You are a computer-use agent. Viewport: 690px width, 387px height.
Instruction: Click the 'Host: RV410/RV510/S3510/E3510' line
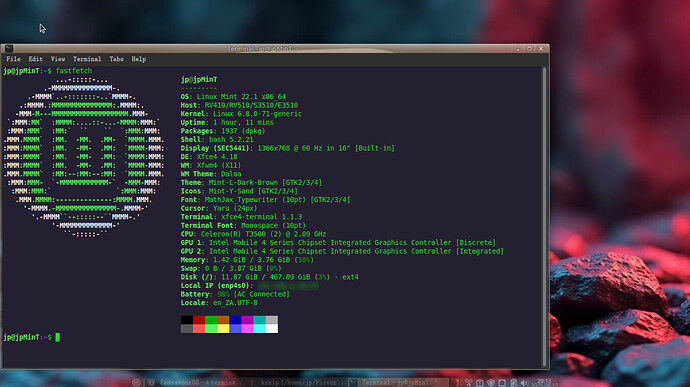pyautogui.click(x=239, y=105)
